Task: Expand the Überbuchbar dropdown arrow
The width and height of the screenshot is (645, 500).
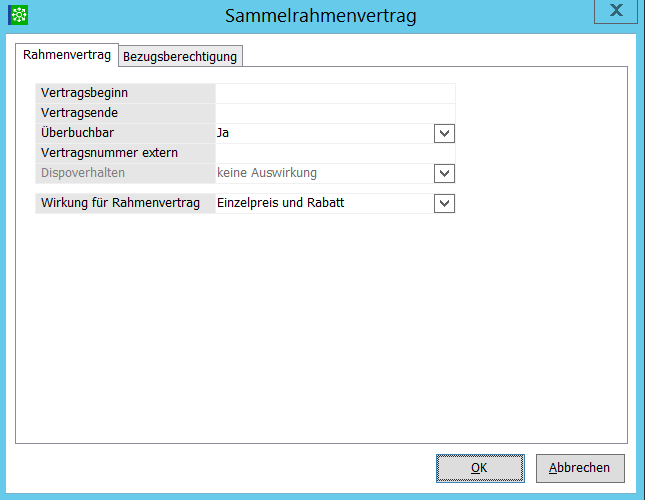Action: pos(445,133)
